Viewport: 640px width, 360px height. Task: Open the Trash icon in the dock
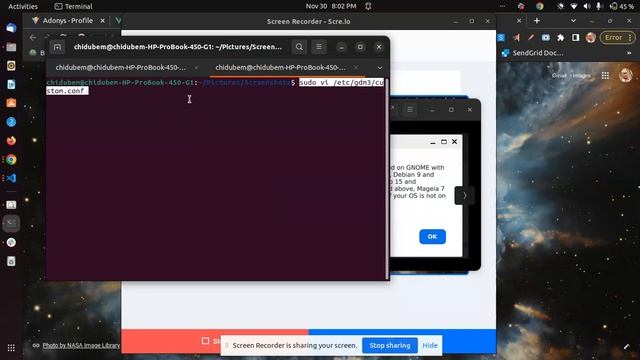tap(11, 261)
